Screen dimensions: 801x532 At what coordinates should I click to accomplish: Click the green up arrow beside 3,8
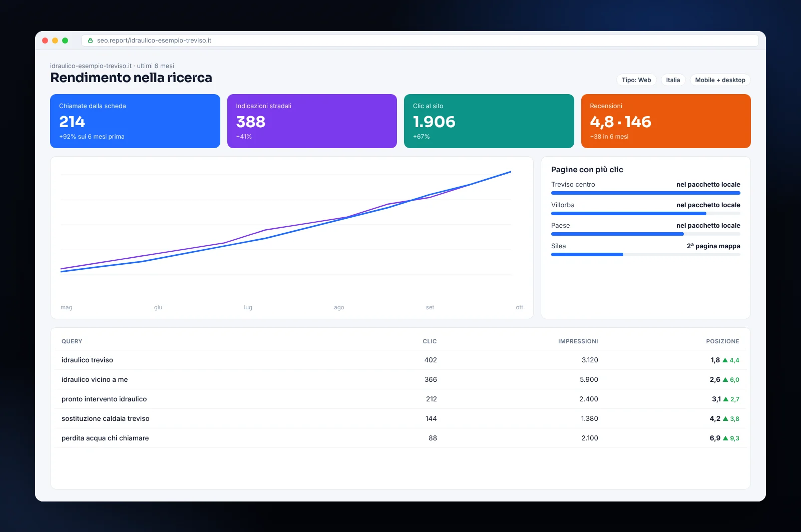coord(725,418)
